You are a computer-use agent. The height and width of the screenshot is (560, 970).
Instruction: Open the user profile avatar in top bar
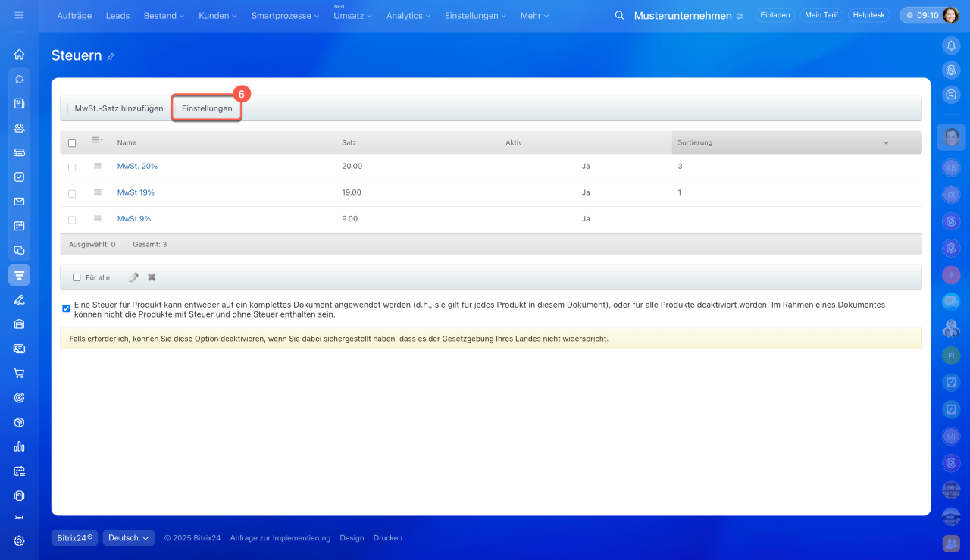[x=950, y=15]
